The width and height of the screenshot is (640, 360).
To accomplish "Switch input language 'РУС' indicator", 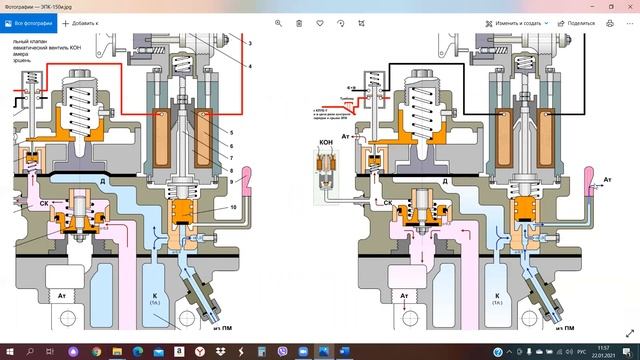I will coord(582,352).
